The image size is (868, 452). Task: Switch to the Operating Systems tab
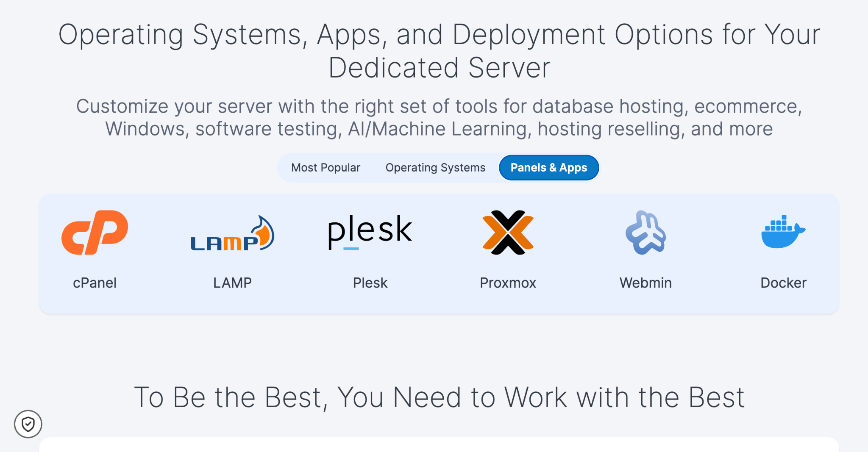pyautogui.click(x=435, y=168)
